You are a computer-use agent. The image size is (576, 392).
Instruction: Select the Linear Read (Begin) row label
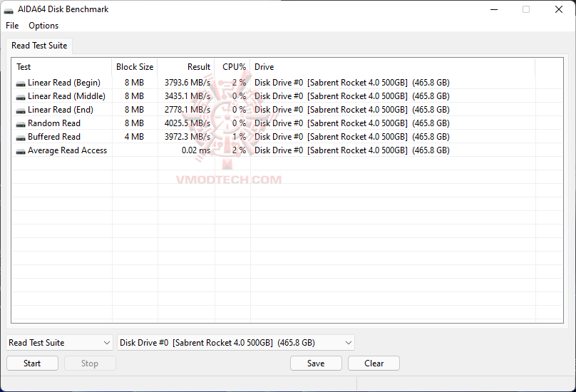[x=64, y=83]
